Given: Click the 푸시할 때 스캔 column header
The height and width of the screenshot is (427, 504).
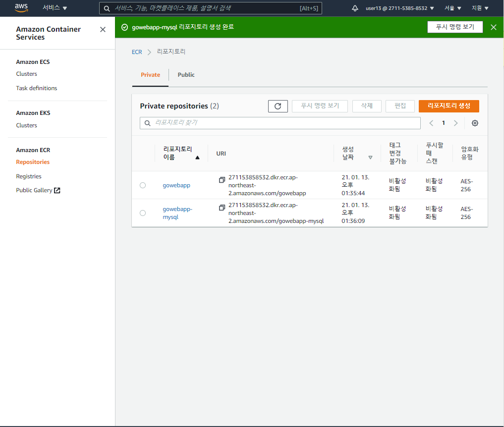Looking at the screenshot, I should 434,153.
